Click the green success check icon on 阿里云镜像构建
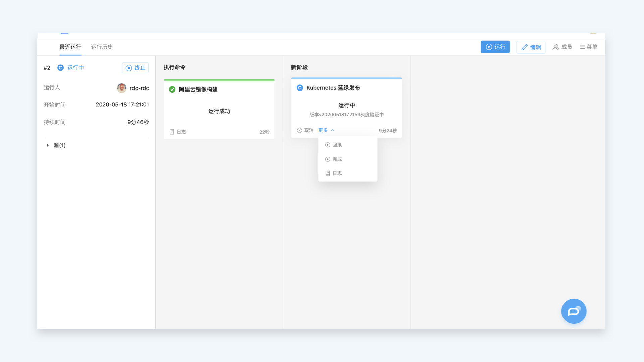 [x=172, y=89]
